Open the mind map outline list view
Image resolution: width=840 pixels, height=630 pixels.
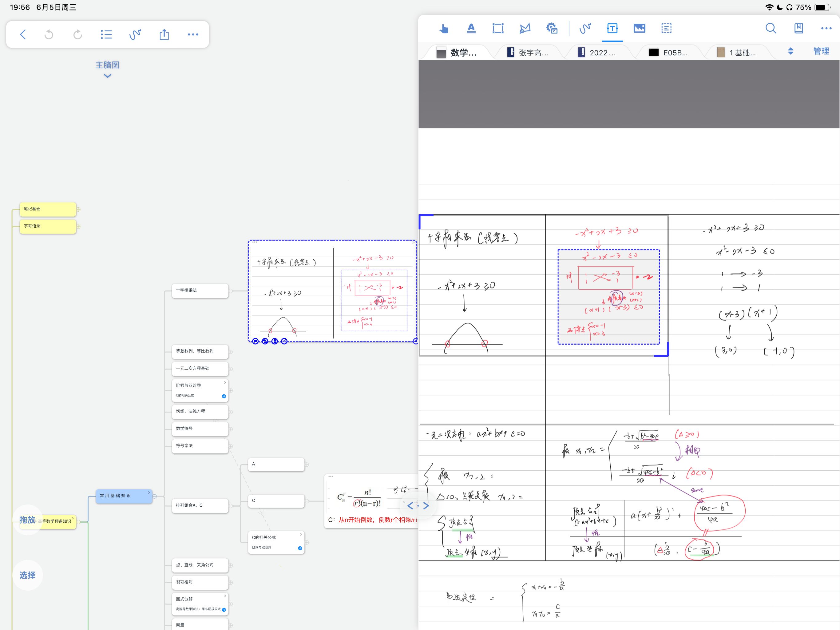pos(106,34)
